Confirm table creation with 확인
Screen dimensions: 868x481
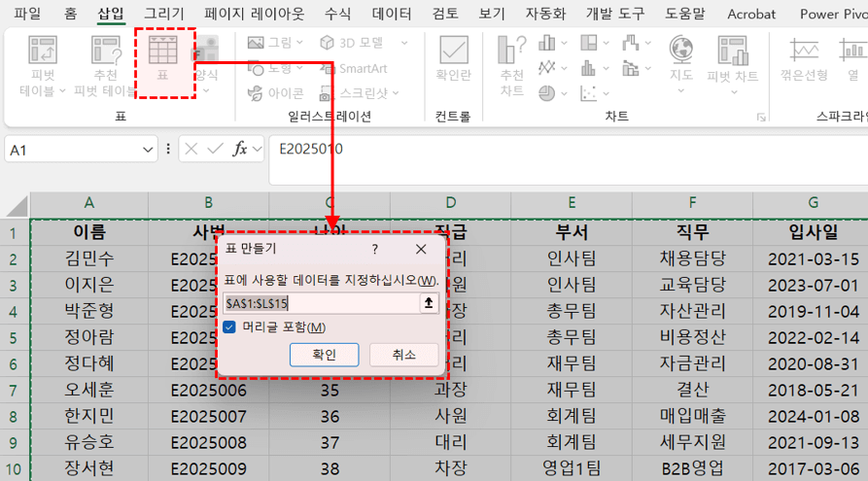pyautogui.click(x=324, y=355)
